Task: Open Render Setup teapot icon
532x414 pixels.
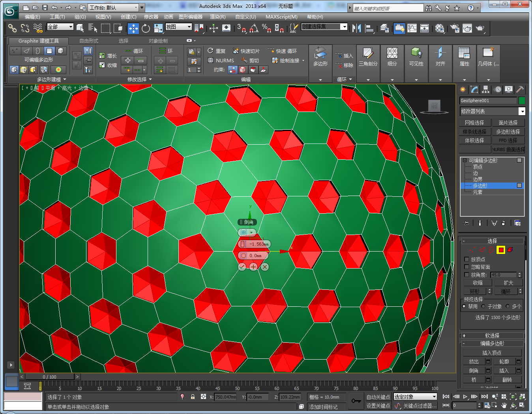Action: coord(455,28)
